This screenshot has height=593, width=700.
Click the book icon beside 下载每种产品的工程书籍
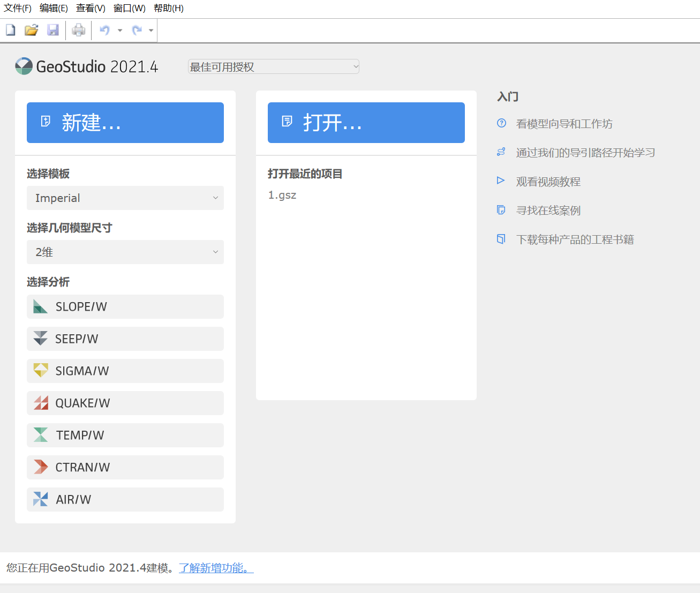tap(501, 239)
